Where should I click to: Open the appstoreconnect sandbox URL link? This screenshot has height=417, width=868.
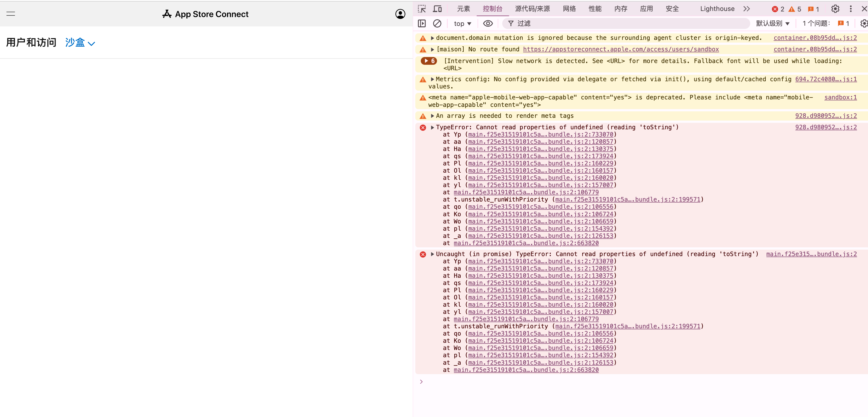tap(621, 49)
